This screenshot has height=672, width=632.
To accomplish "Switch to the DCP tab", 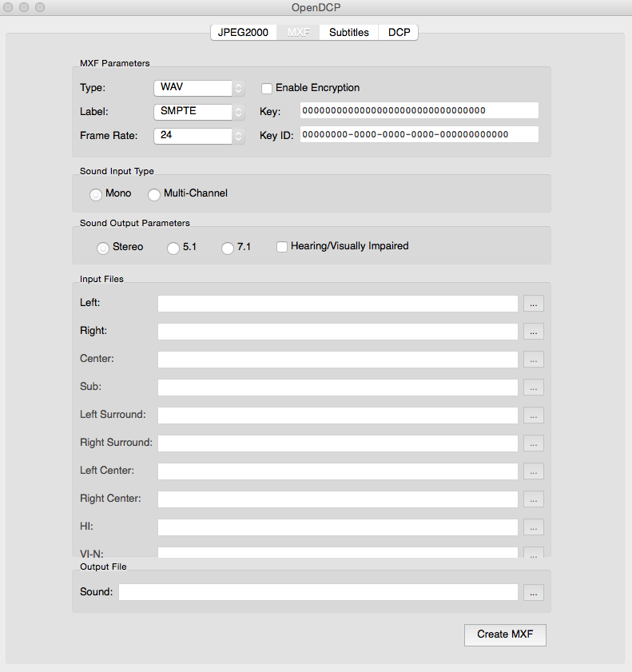I will 399,33.
